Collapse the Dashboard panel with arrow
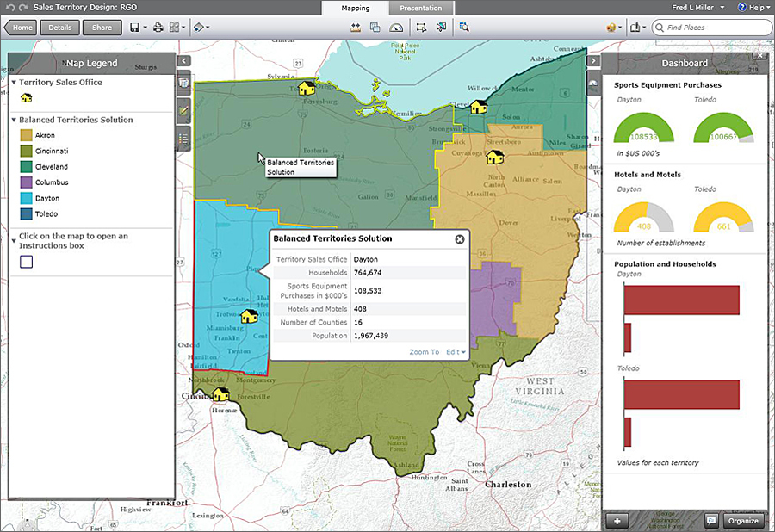This screenshot has width=775, height=532. coord(593,61)
